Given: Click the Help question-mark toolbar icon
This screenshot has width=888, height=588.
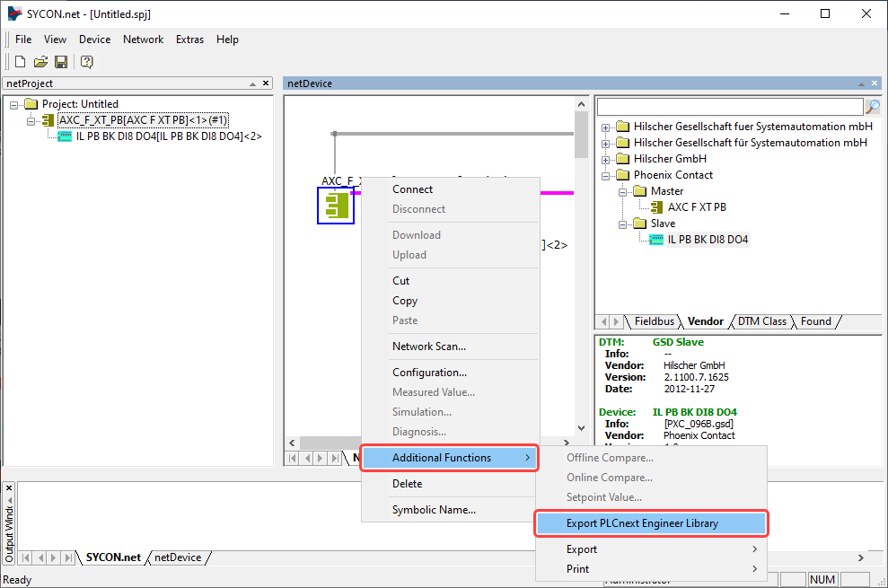Looking at the screenshot, I should [x=87, y=62].
